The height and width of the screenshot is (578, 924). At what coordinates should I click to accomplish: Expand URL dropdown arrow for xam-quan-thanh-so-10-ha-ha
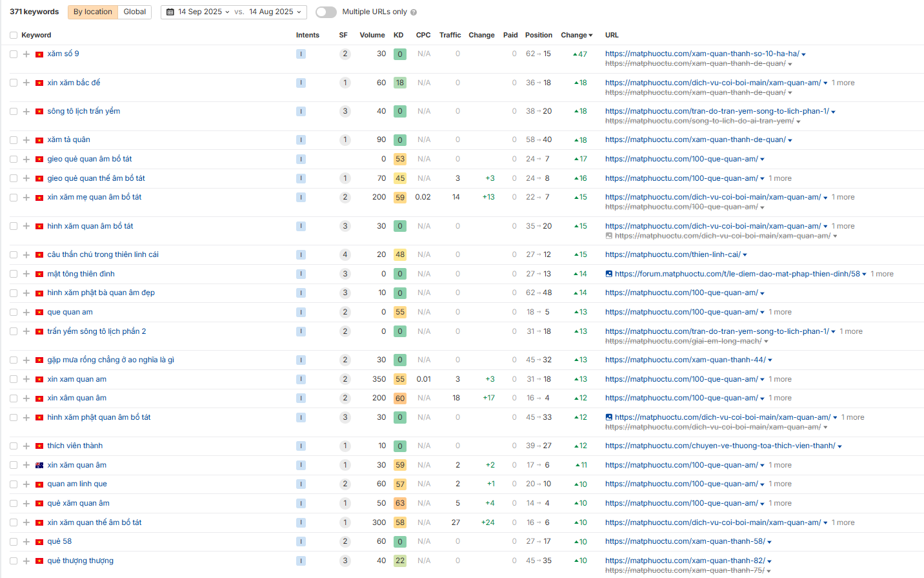803,55
